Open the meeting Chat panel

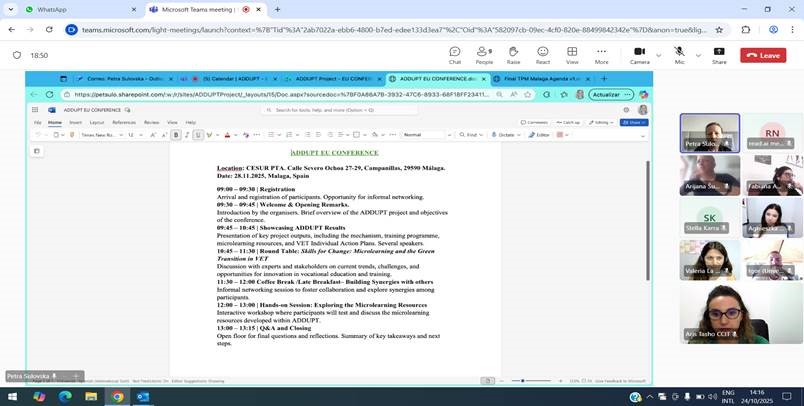coord(455,54)
